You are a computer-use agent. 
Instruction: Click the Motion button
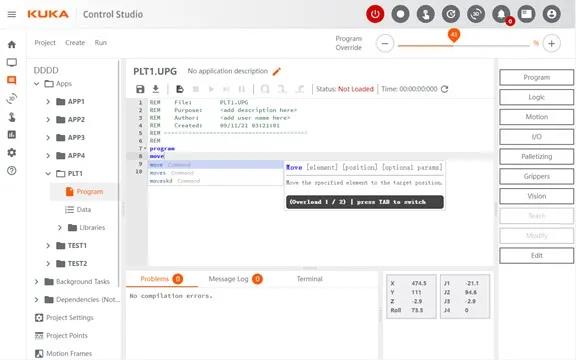coord(536,117)
